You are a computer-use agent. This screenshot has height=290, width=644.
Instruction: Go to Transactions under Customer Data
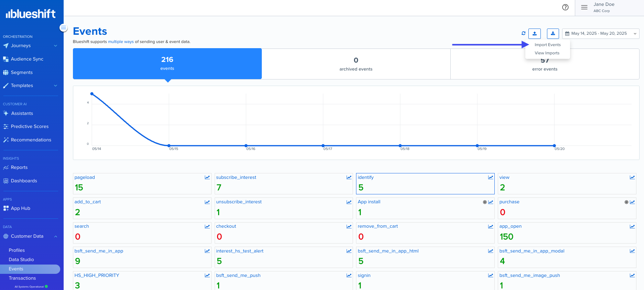(x=22, y=278)
